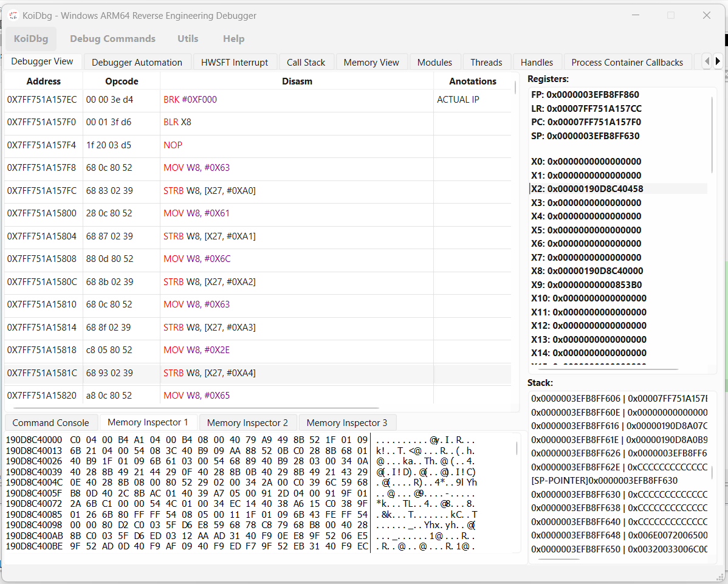This screenshot has width=728, height=584.
Task: Click the Anotations column header
Action: coord(473,81)
